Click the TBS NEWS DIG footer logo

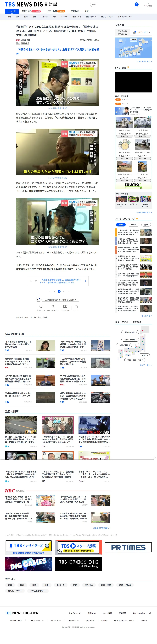point(22,613)
